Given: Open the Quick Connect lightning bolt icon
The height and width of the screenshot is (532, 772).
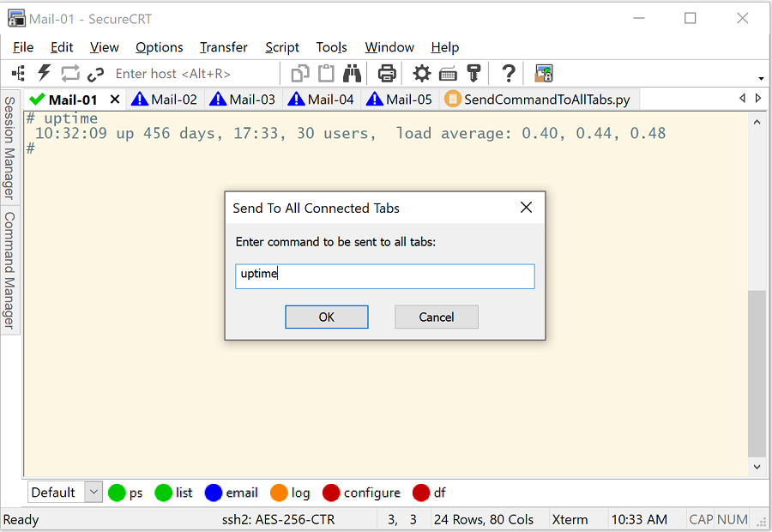Looking at the screenshot, I should point(44,73).
